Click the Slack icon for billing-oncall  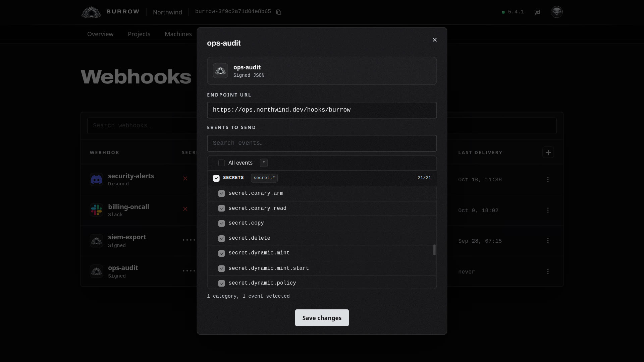click(96, 210)
